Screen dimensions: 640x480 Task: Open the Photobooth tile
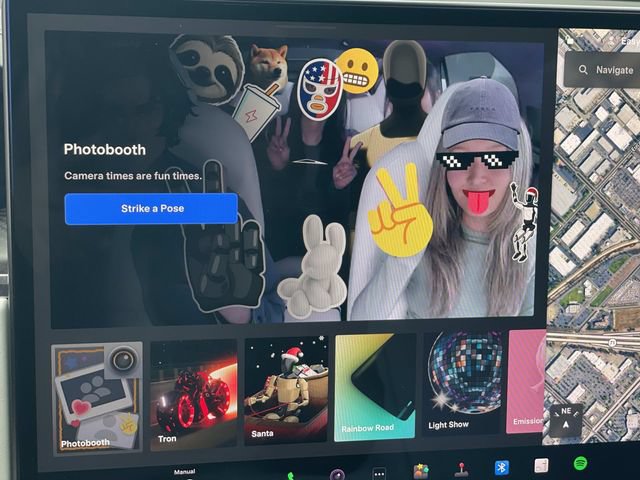tap(97, 398)
